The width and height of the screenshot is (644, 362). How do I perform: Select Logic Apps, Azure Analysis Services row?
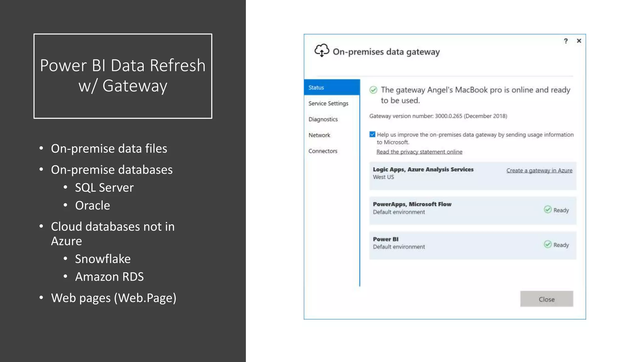(x=473, y=176)
